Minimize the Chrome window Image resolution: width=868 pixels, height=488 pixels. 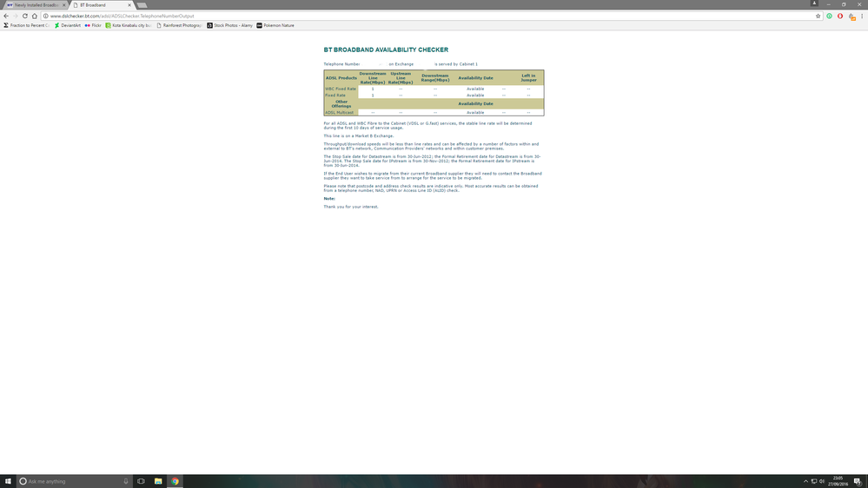[829, 4]
